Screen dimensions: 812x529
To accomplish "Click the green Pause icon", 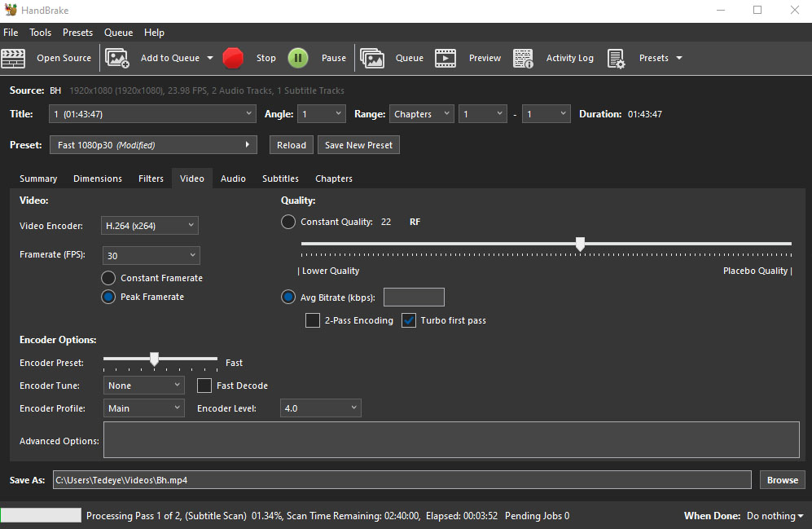I will (298, 58).
